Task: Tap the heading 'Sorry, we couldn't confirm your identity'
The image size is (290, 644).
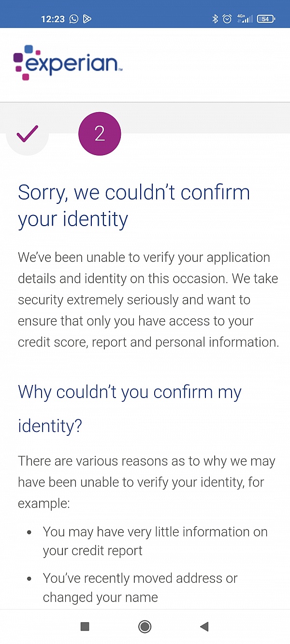Action: (134, 205)
